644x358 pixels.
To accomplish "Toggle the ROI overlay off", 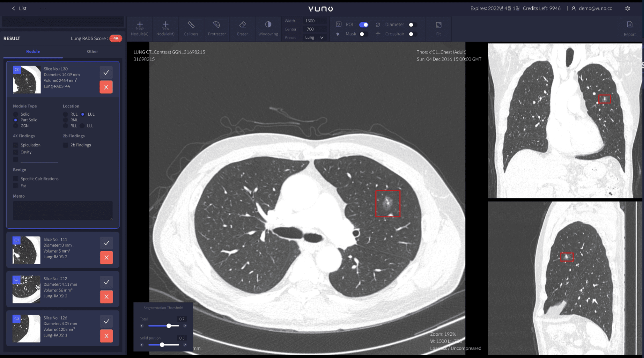I will [x=364, y=24].
